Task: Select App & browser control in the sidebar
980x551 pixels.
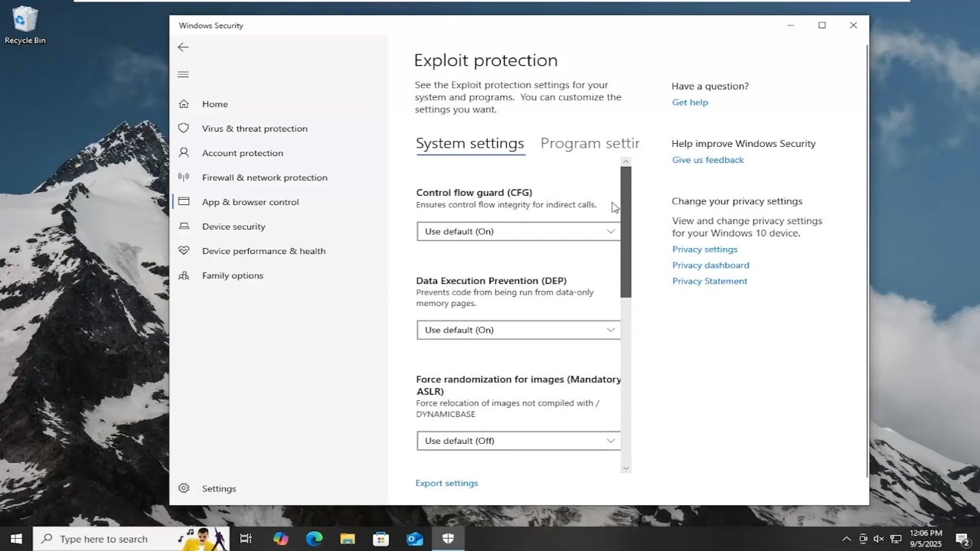Action: 278,202
